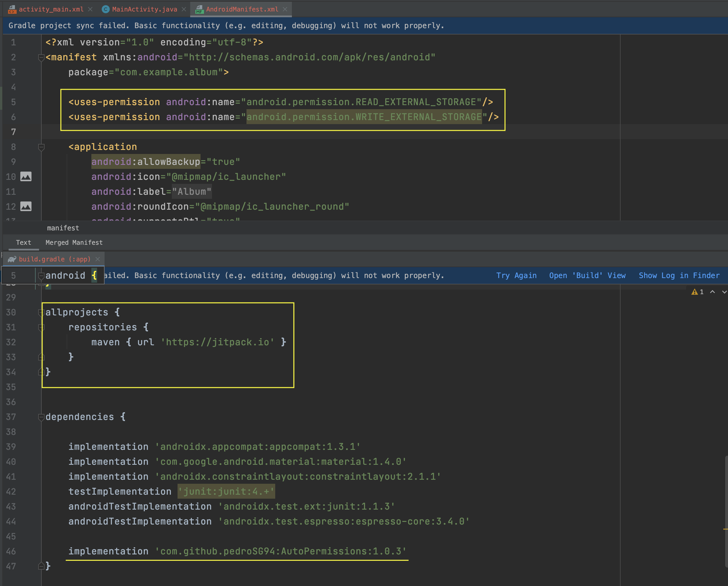
Task: Close the activity_main.xml tab
Action: click(x=90, y=9)
